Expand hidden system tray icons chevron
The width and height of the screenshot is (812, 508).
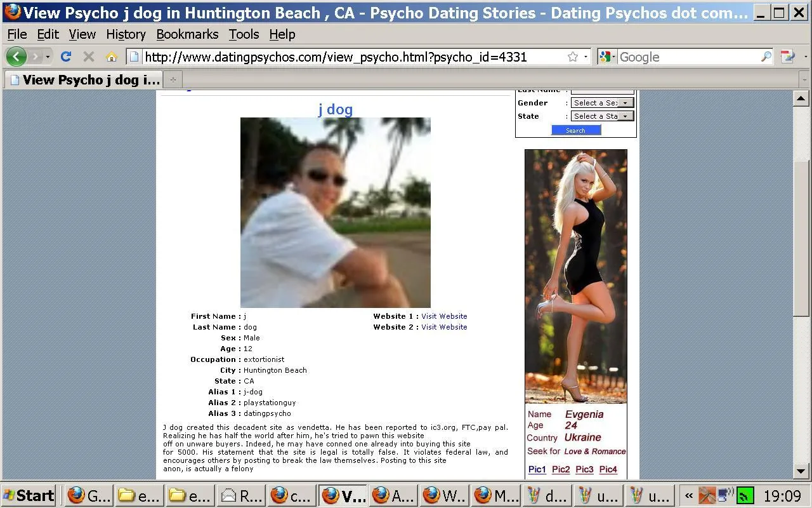tap(689, 495)
